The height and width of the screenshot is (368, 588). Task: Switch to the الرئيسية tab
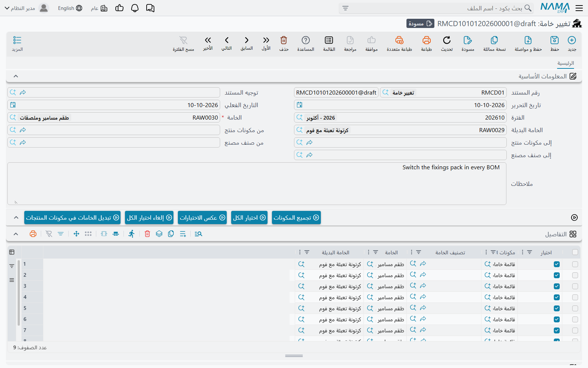point(566,63)
